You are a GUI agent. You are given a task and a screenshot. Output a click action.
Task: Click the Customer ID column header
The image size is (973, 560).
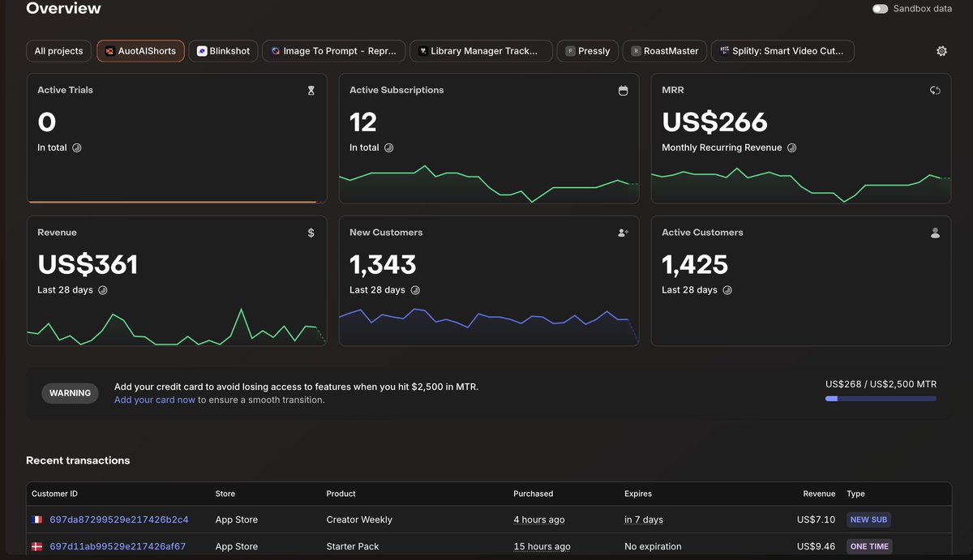pyautogui.click(x=55, y=494)
